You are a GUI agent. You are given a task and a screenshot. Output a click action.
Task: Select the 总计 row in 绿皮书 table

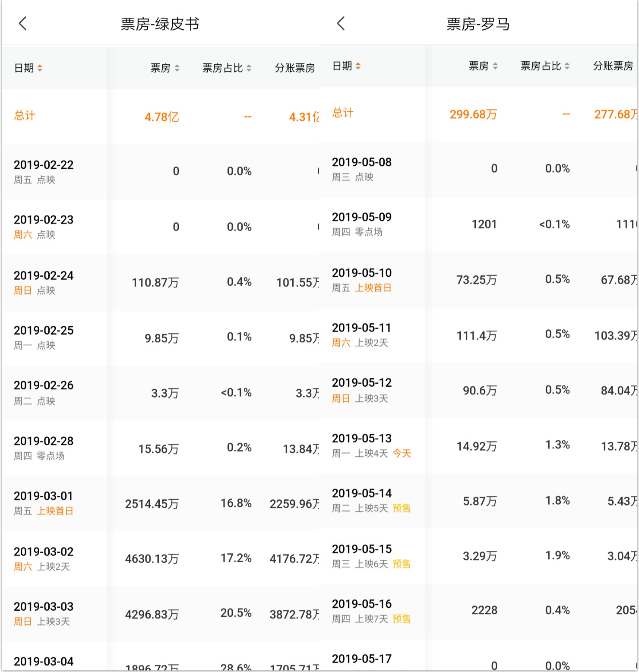[x=160, y=117]
